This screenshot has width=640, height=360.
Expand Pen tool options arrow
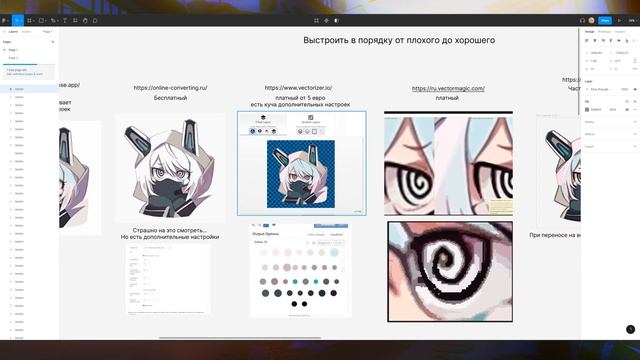click(57, 20)
